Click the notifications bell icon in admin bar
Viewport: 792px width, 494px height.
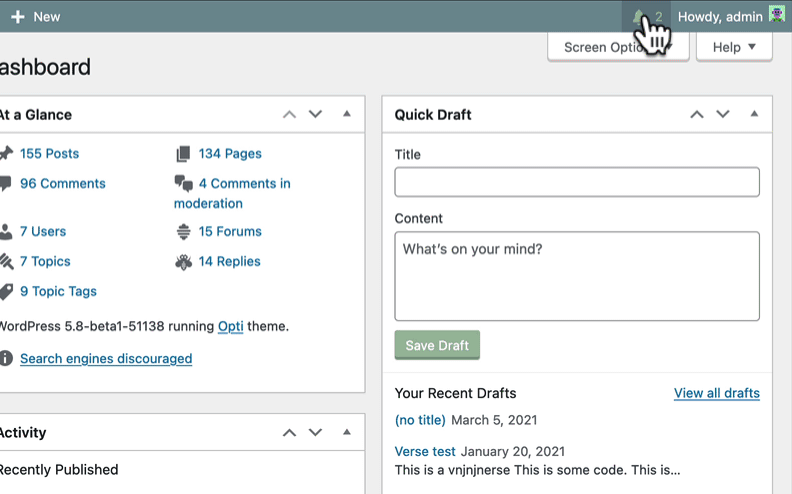(x=640, y=17)
